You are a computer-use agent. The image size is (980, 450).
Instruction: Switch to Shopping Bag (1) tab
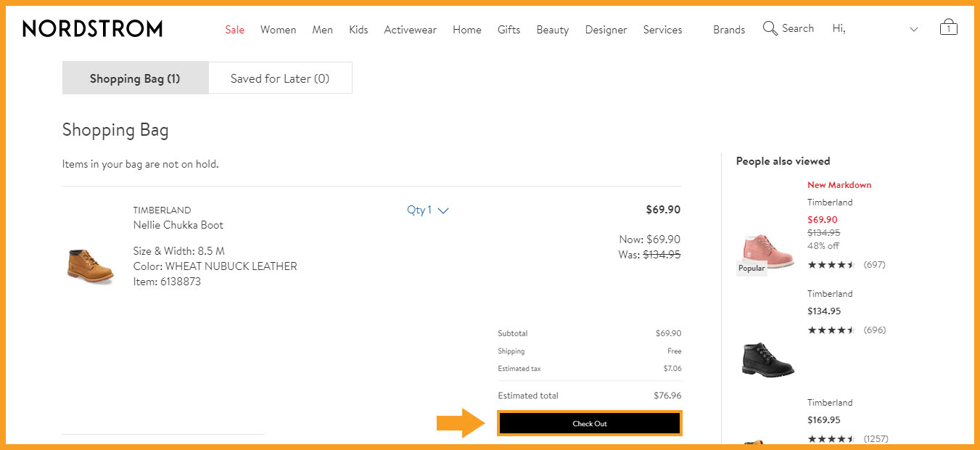135,78
